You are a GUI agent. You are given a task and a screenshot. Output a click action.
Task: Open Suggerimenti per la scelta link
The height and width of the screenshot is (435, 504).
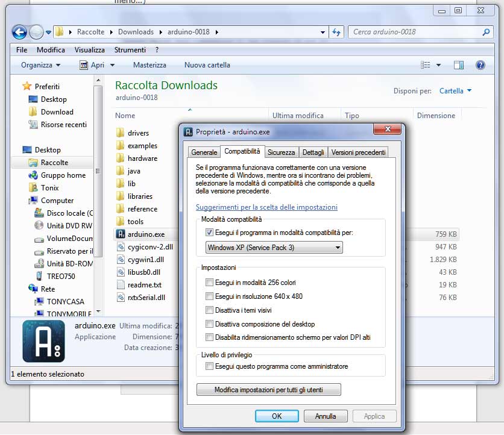(266, 207)
